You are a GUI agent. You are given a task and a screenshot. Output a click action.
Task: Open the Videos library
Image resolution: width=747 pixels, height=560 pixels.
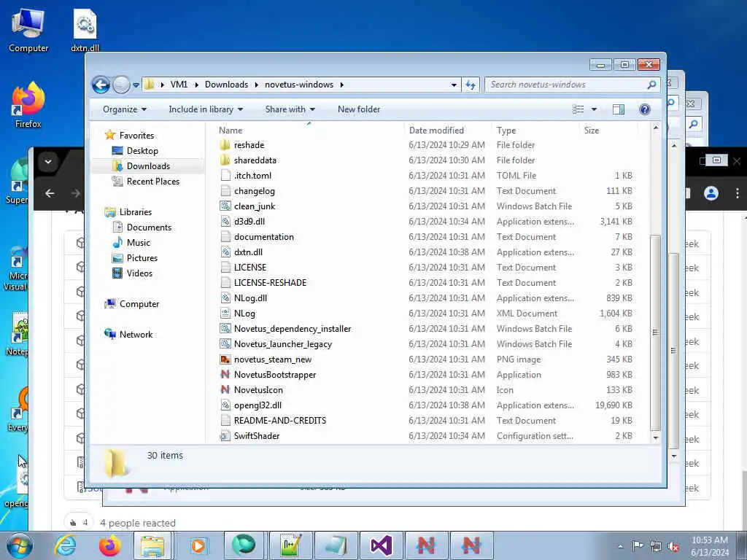pyautogui.click(x=139, y=273)
